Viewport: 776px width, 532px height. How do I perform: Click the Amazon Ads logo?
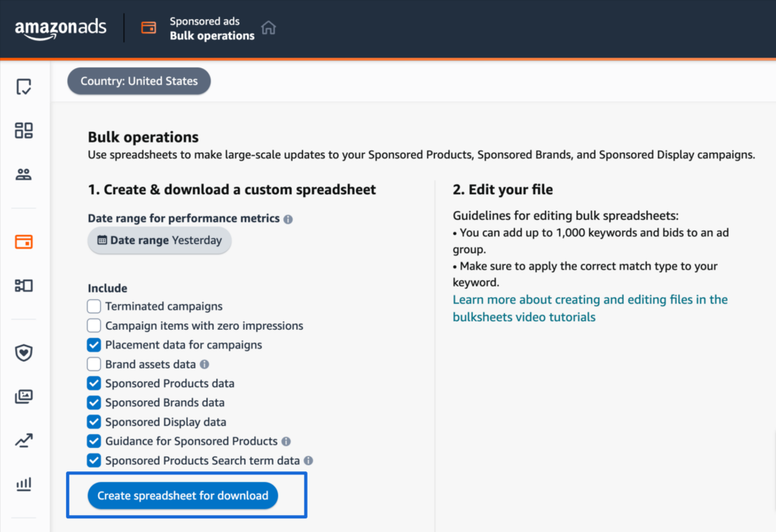(x=61, y=28)
